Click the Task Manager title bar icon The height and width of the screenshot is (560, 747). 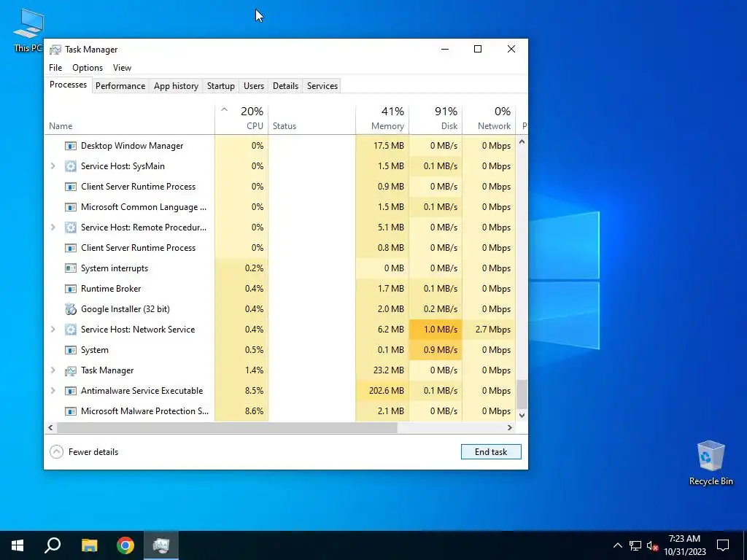pos(55,50)
